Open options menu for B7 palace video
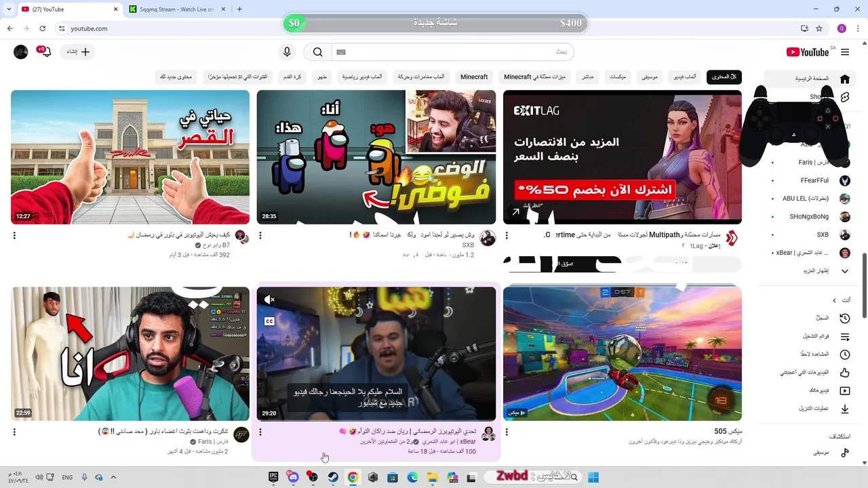 point(14,236)
